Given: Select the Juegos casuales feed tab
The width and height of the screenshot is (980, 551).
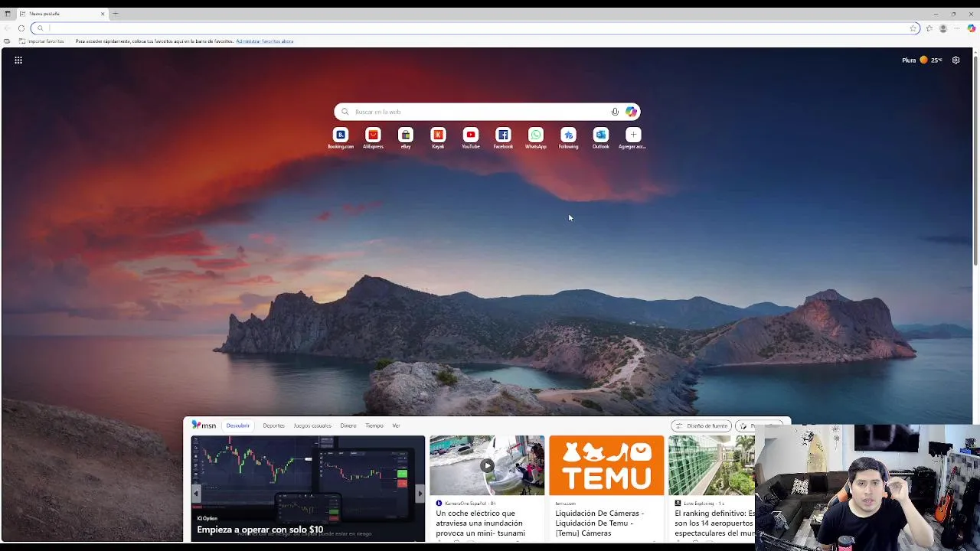Looking at the screenshot, I should click(312, 425).
